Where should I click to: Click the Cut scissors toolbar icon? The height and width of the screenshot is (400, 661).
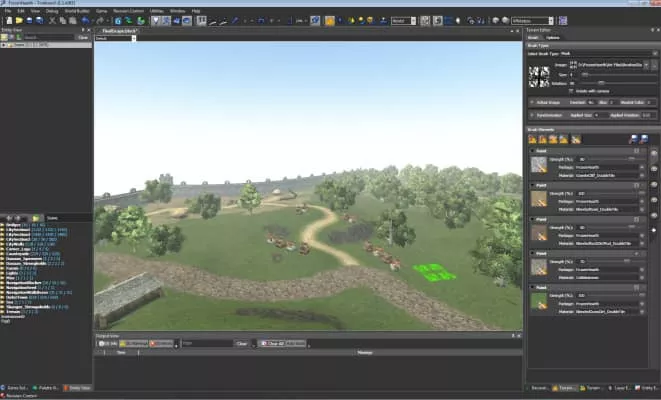point(51,20)
